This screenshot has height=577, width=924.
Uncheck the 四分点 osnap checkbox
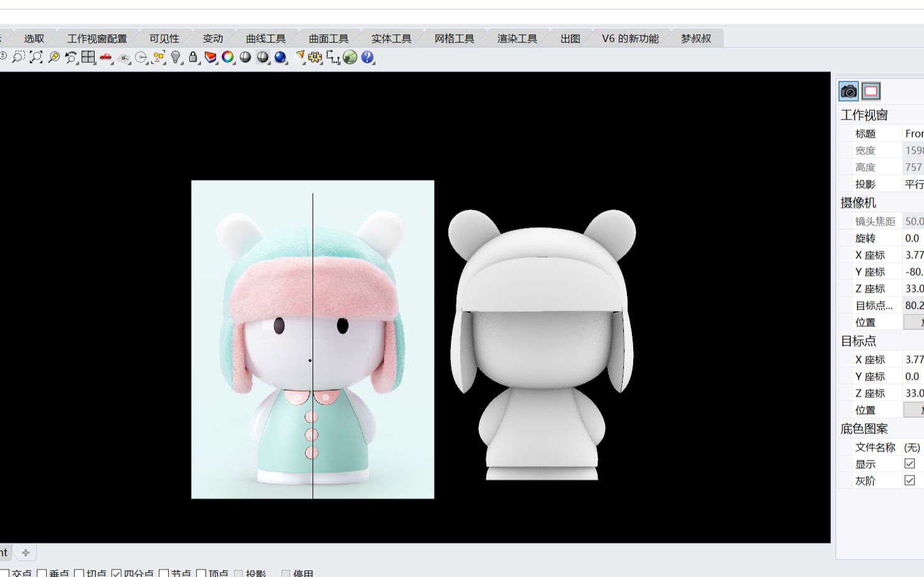click(116, 573)
